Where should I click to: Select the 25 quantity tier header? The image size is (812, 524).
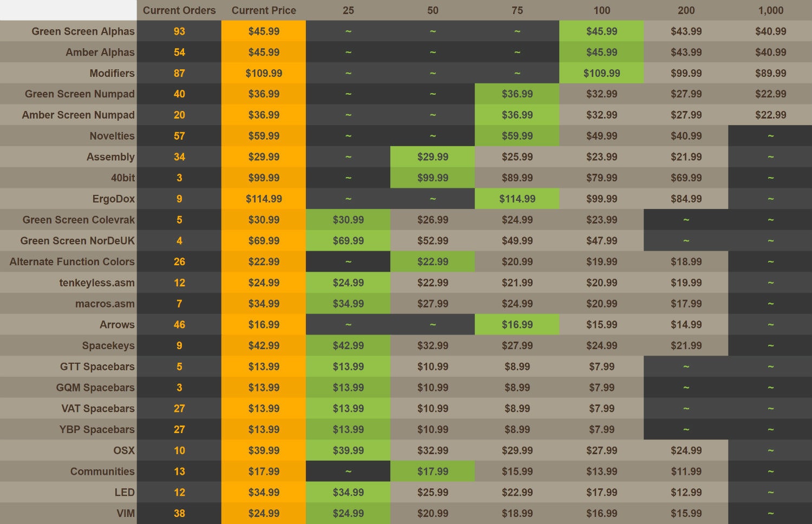point(348,10)
